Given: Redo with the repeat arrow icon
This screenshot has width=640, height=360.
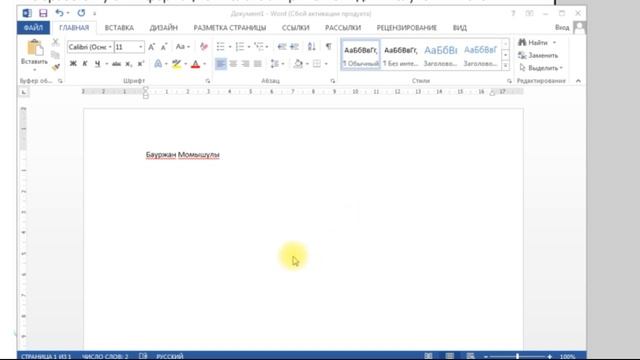Looking at the screenshot, I should (x=81, y=13).
